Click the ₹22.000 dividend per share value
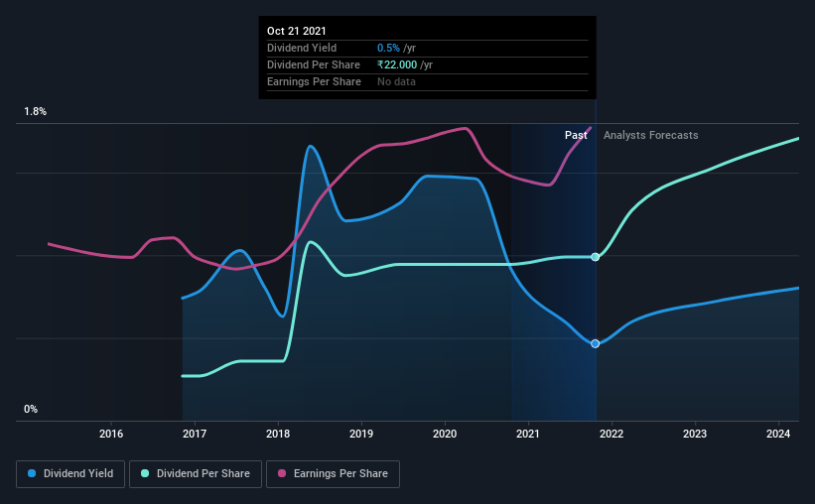Image resolution: width=815 pixels, height=504 pixels. (397, 64)
